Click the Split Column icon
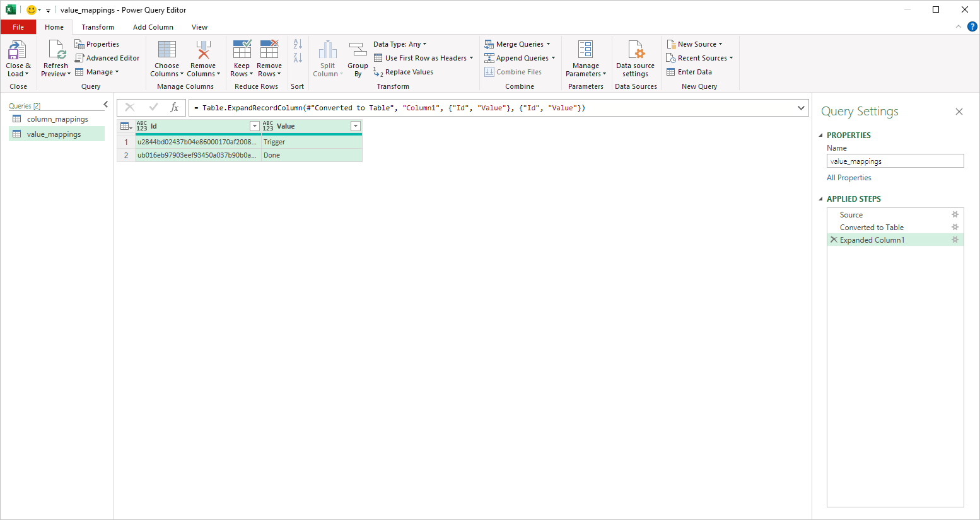Viewport: 980px width, 520px height. point(328,50)
